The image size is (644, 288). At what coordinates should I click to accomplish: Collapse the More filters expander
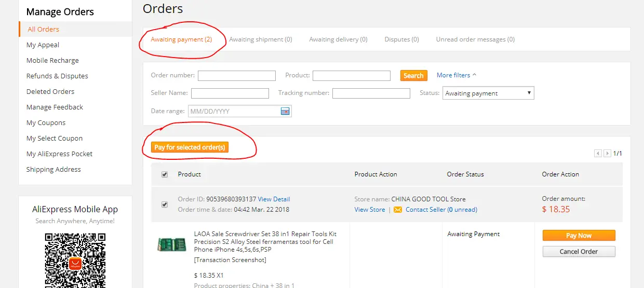[x=457, y=75]
